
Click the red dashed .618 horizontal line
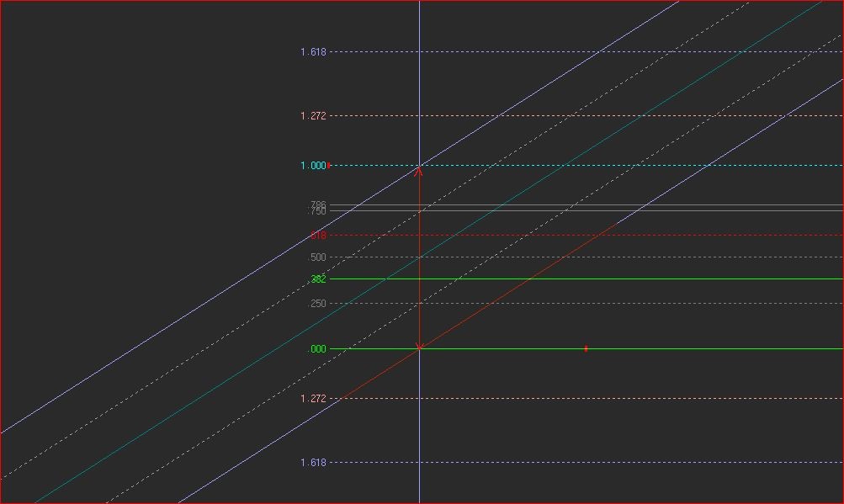pyautogui.click(x=587, y=235)
